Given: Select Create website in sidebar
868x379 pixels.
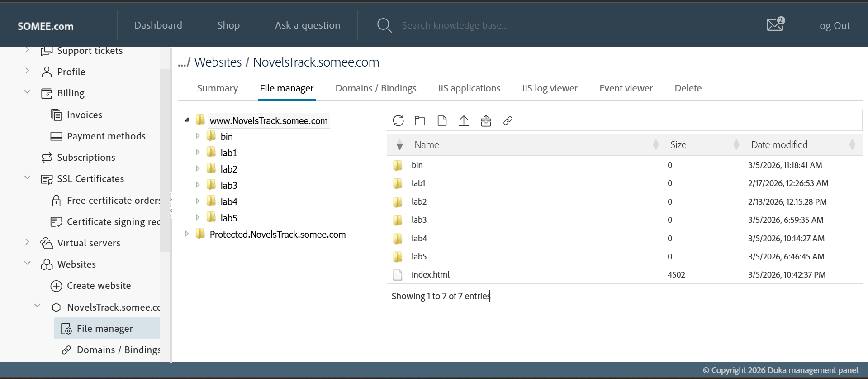Looking at the screenshot, I should click(99, 286).
